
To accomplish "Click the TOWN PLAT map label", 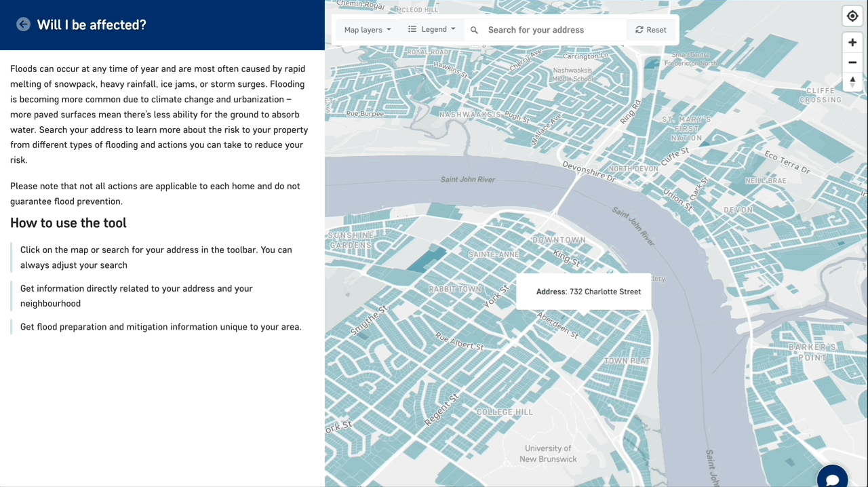I will point(627,361).
